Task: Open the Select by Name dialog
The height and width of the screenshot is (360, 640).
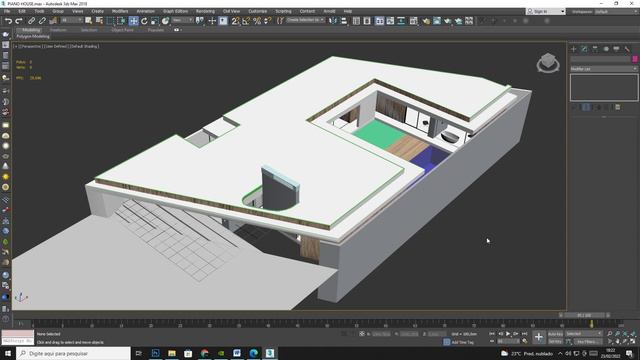Action: (x=99, y=21)
